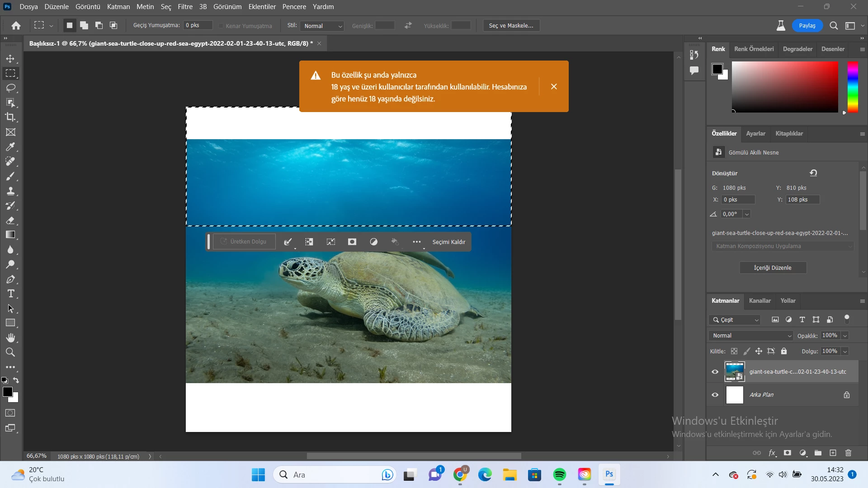Click the rainbow hue slider strip
868x488 pixels.
click(852, 87)
